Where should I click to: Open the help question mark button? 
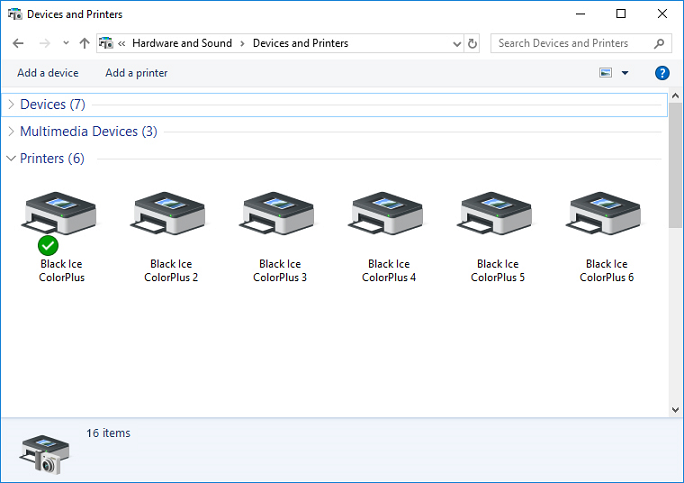pyautogui.click(x=662, y=73)
